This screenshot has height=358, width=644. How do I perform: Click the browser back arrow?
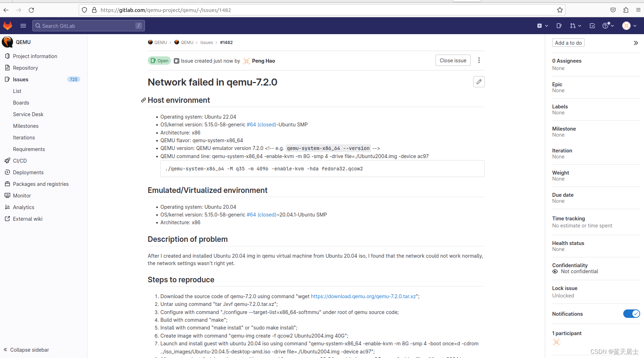[6, 10]
